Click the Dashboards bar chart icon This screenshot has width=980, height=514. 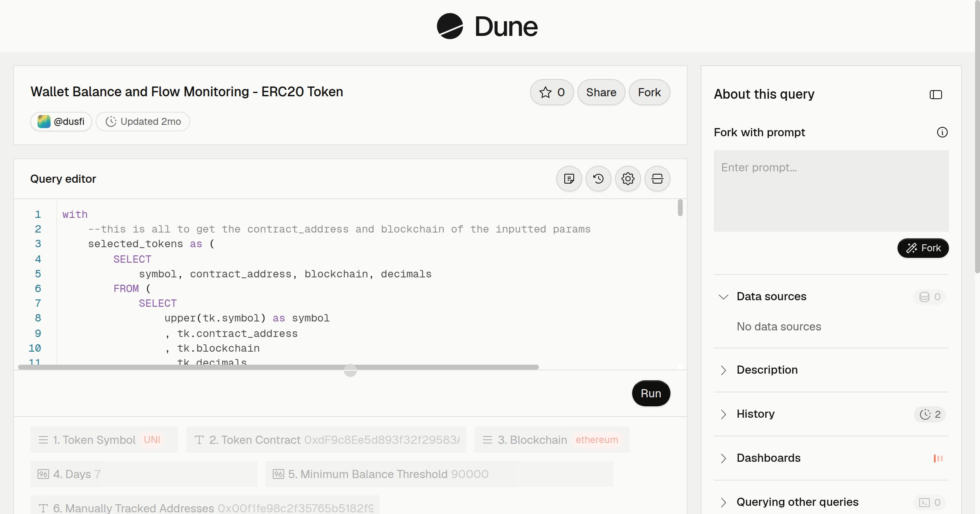[938, 458]
